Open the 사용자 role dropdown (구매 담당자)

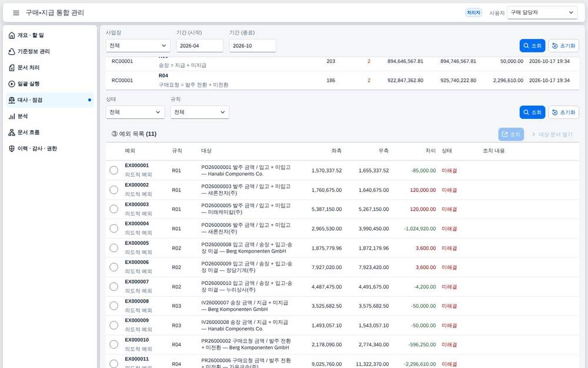[542, 13]
